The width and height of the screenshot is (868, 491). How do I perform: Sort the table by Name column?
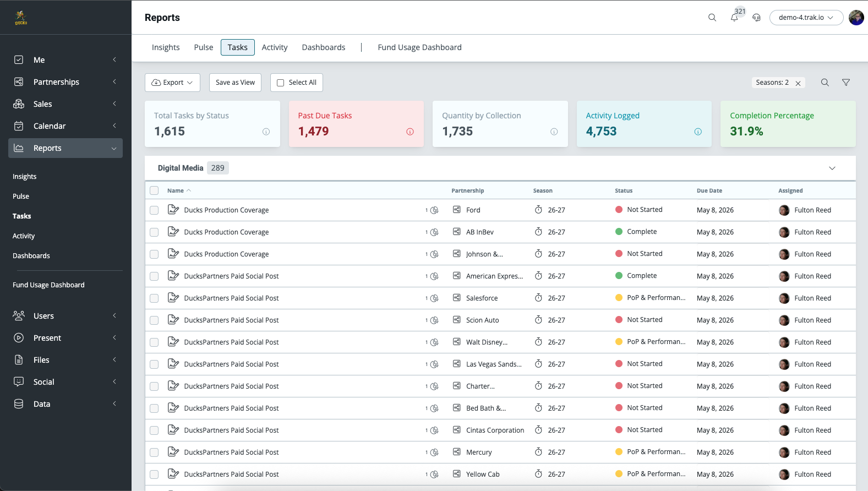(179, 190)
